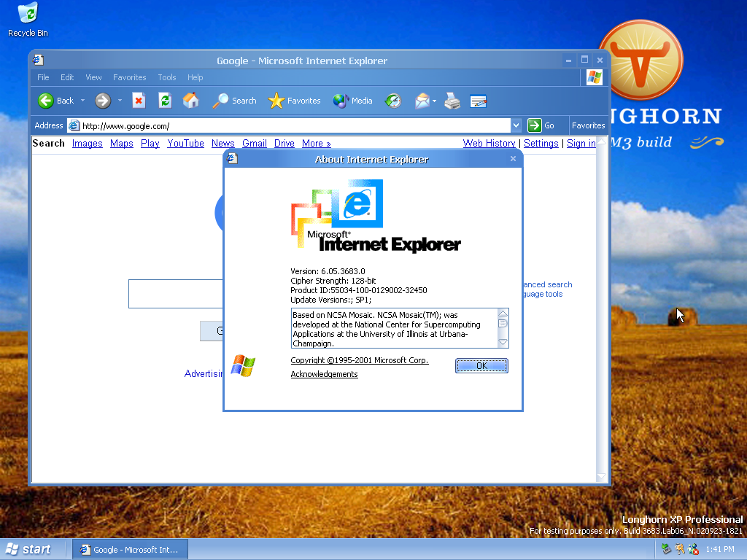
Task: Open the Play link
Action: tap(150, 144)
